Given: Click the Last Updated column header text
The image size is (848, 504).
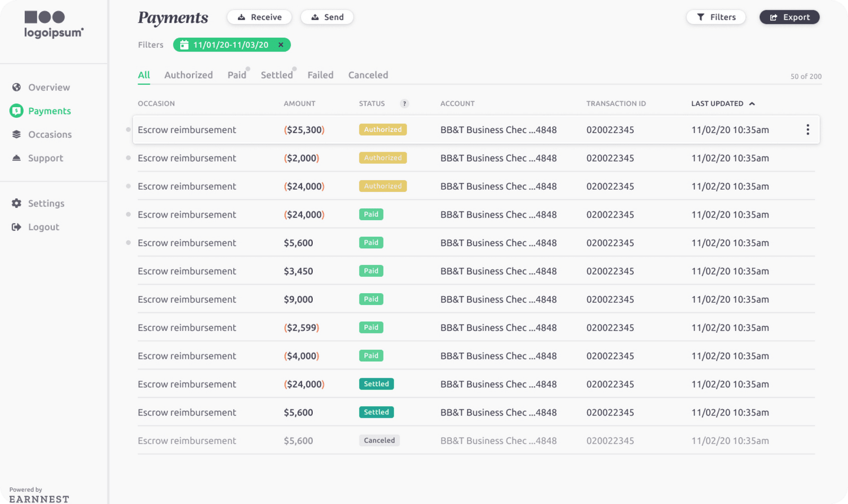Looking at the screenshot, I should 717,104.
